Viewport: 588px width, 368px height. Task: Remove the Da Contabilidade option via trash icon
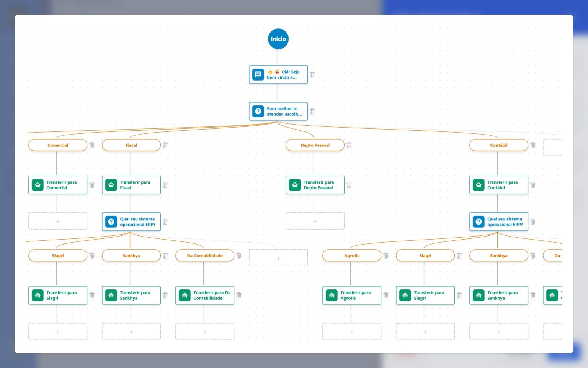(x=239, y=255)
